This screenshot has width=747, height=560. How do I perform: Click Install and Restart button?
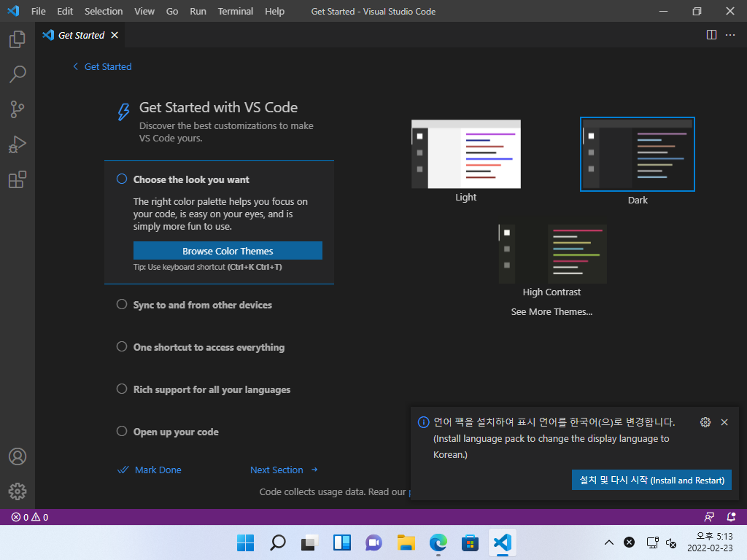click(651, 480)
